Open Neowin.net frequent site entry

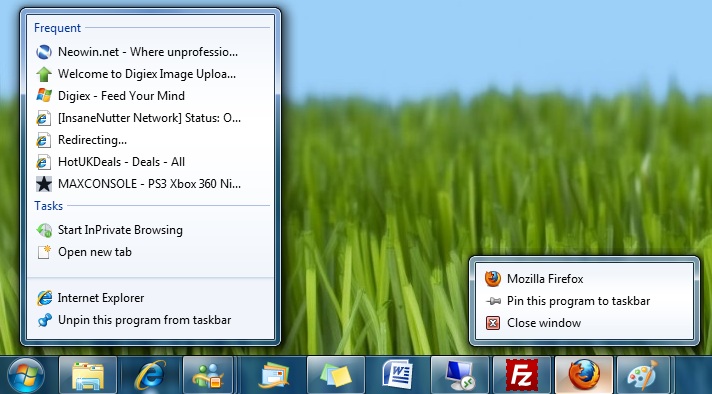point(150,52)
